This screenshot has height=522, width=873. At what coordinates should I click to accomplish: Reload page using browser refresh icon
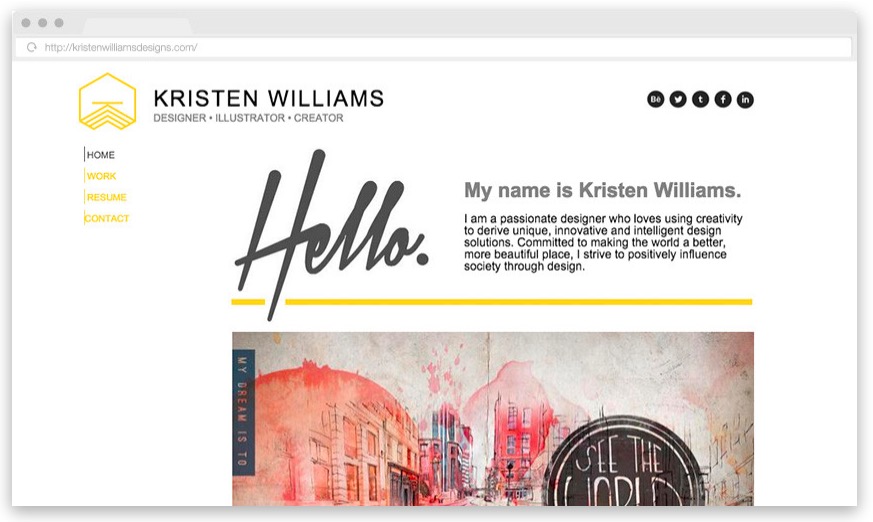click(x=32, y=47)
